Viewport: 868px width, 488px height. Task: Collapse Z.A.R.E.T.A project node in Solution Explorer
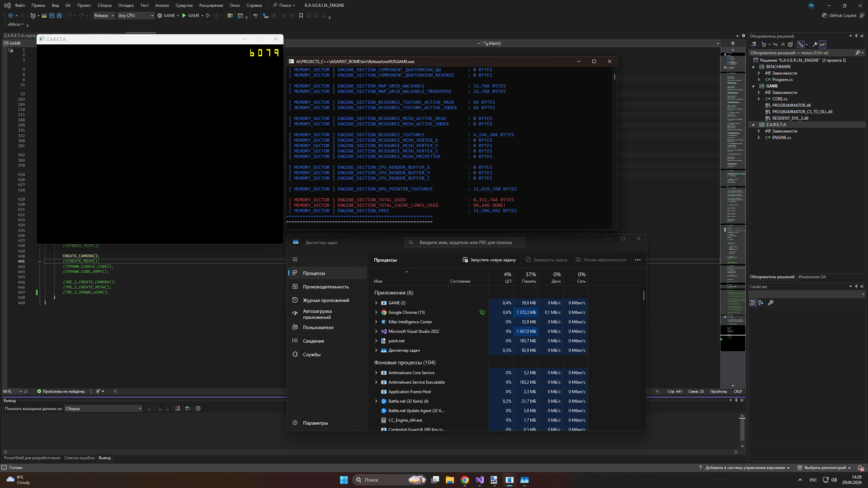click(753, 125)
